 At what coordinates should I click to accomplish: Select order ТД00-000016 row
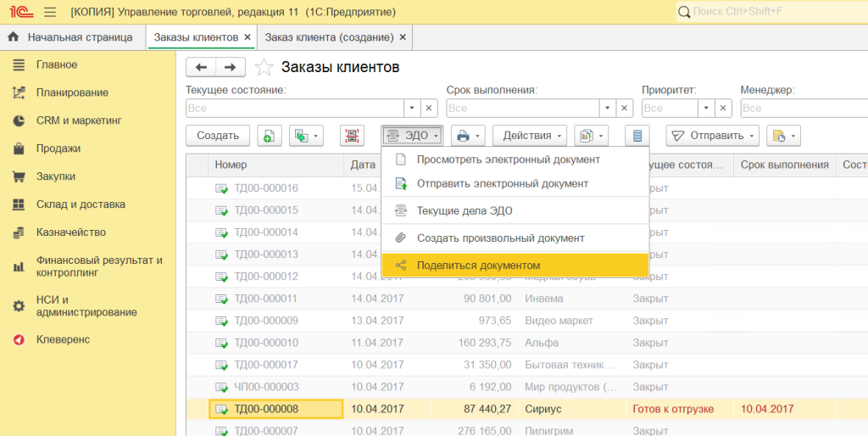tap(527, 188)
